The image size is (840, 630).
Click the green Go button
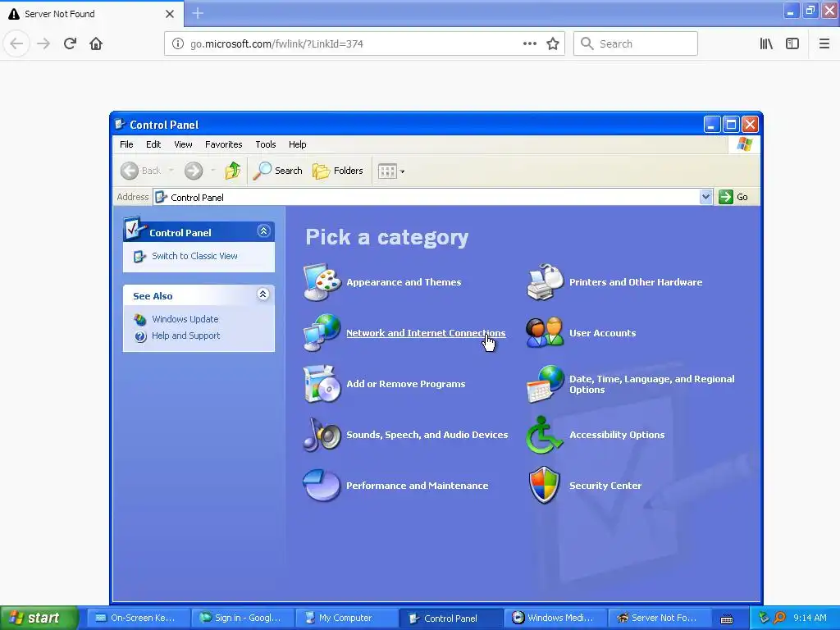click(733, 197)
